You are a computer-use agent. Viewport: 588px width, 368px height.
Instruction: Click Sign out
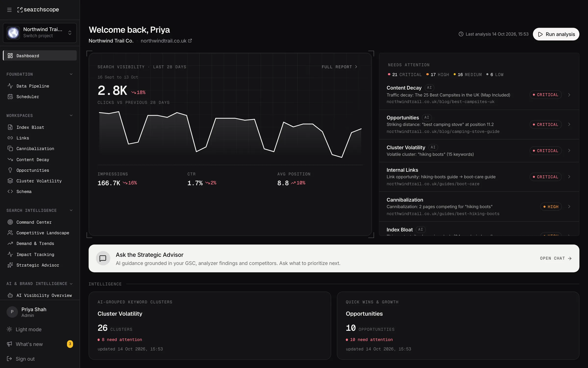40,359
